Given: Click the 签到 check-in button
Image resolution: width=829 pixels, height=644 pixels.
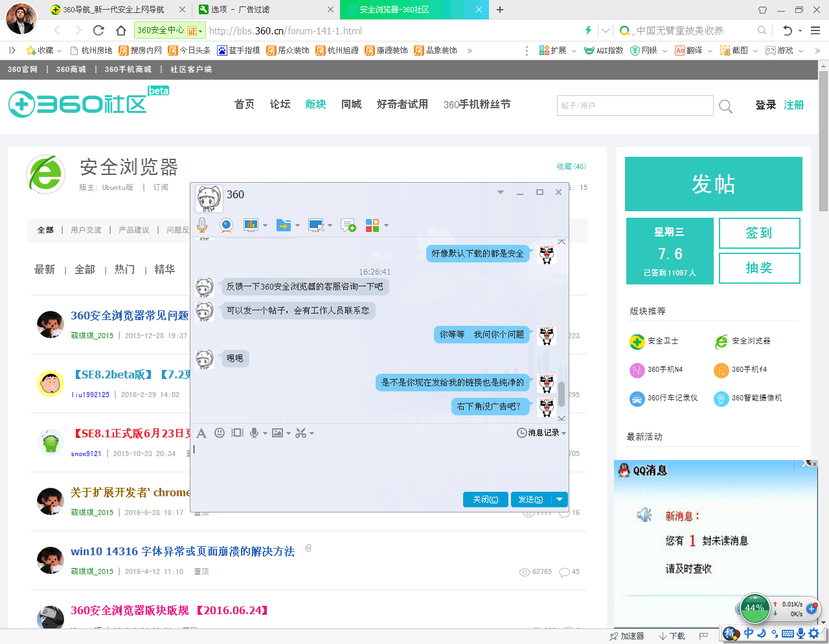Looking at the screenshot, I should 759,233.
